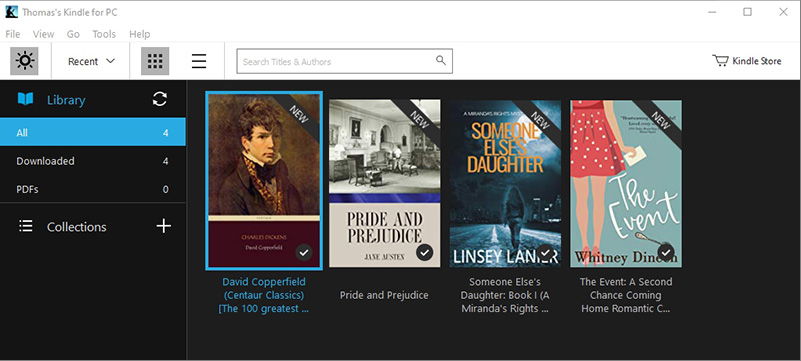801x361 pixels.
Task: Open the Go menu
Action: click(x=73, y=34)
